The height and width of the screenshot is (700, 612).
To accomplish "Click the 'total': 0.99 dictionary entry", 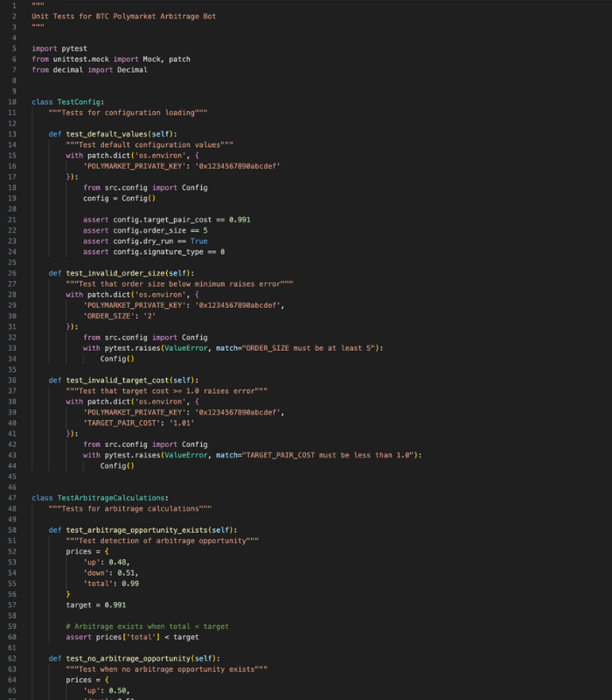I will [x=111, y=584].
